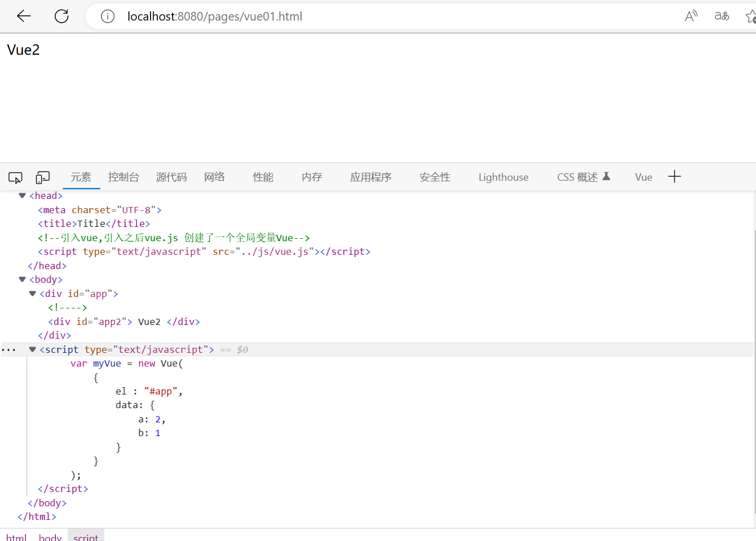Click the experimental flask icon on CSS 概述

(606, 177)
